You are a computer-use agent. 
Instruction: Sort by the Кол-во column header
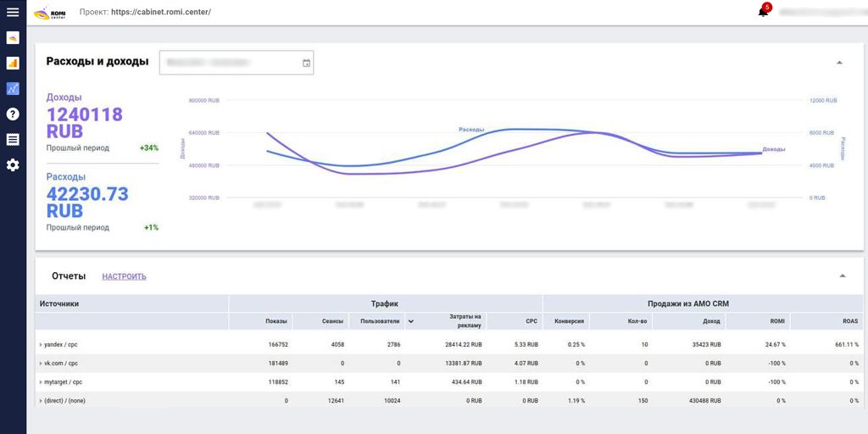tap(638, 321)
